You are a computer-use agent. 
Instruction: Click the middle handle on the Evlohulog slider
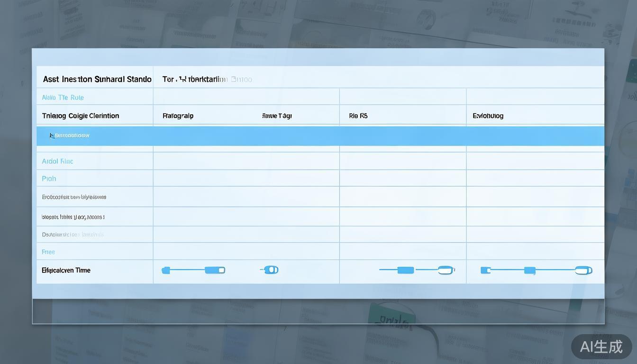tap(530, 270)
